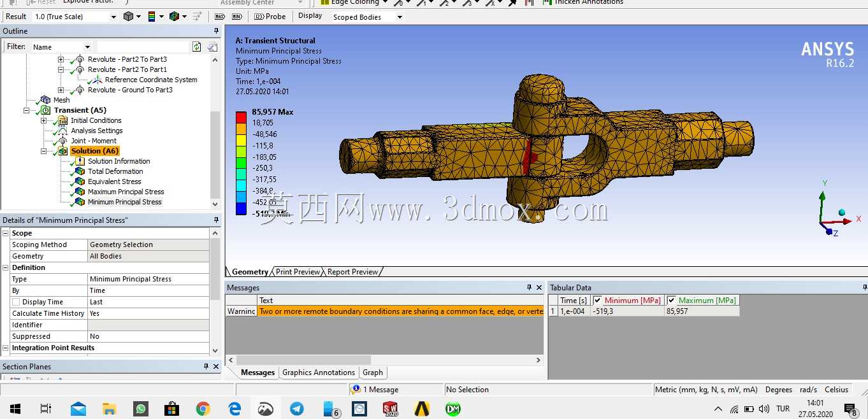The height and width of the screenshot is (419, 868).
Task: Uncheck the Minimum [MPa] column checkbox
Action: click(x=597, y=301)
